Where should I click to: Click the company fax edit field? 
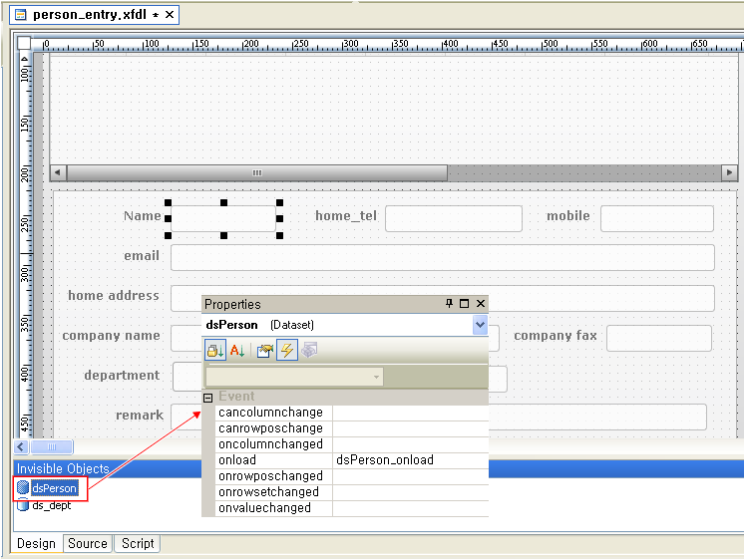[x=659, y=339]
